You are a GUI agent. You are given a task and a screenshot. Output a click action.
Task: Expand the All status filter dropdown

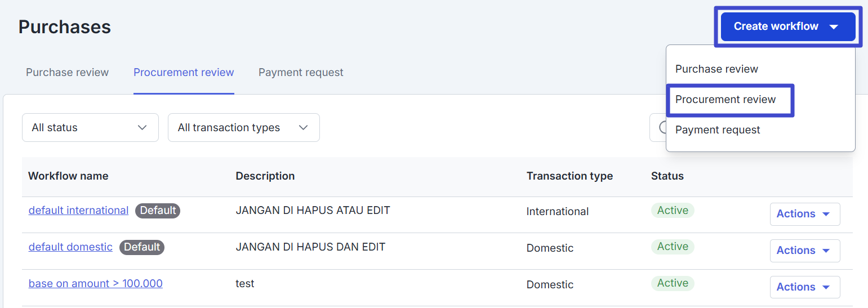coord(90,128)
